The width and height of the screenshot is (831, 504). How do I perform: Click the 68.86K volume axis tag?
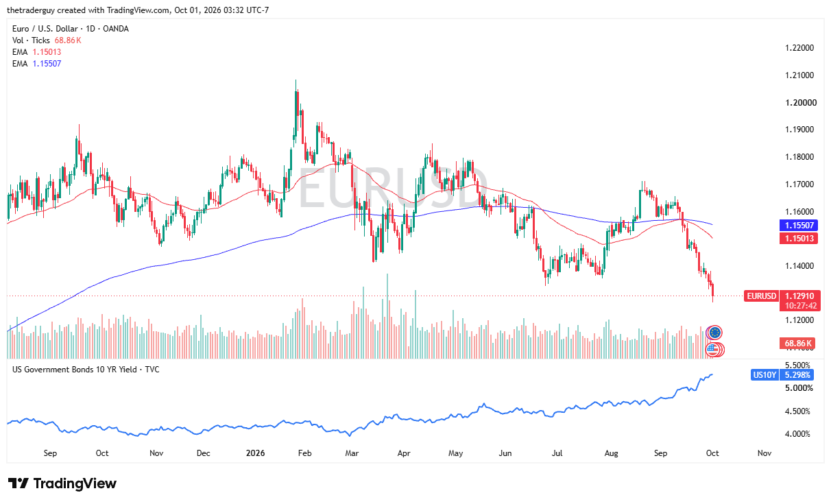tap(798, 343)
